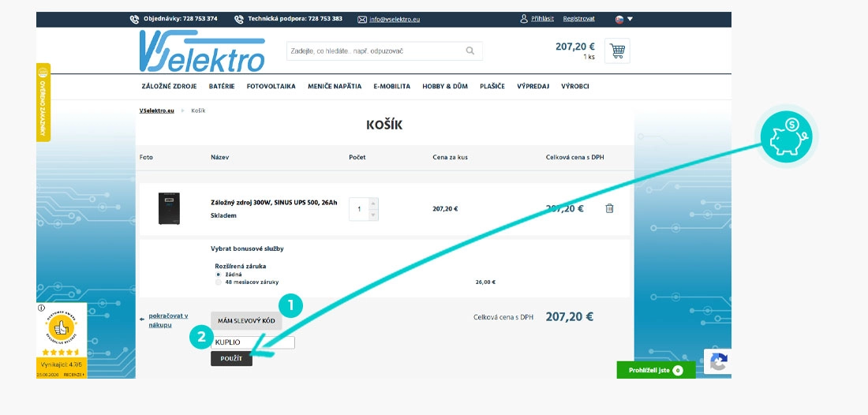The width and height of the screenshot is (868, 415).
Task: Open the VÝPREDAJ menu
Action: click(x=533, y=86)
